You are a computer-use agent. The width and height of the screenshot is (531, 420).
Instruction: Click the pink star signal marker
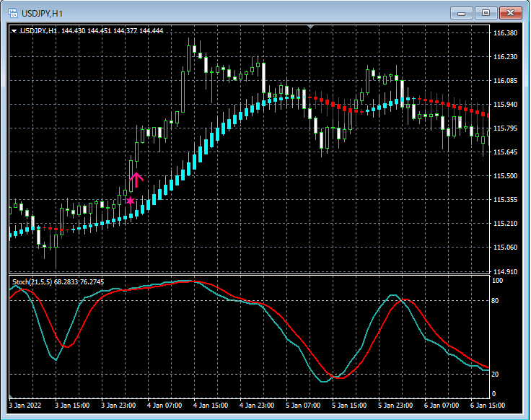tap(130, 201)
